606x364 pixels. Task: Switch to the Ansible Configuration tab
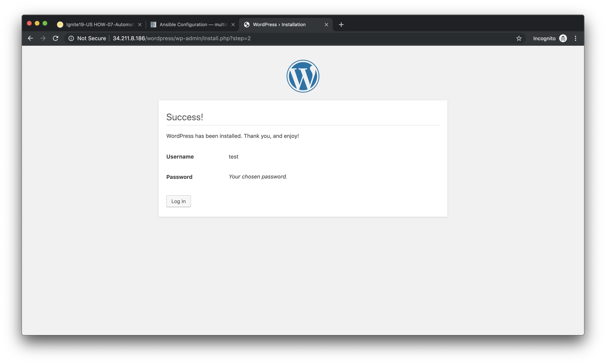(193, 25)
